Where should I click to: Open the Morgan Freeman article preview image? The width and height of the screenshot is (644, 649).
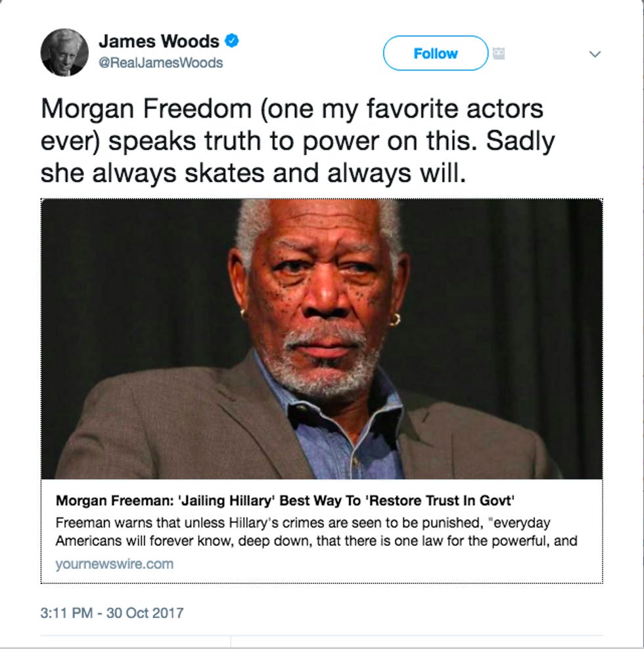[x=322, y=339]
